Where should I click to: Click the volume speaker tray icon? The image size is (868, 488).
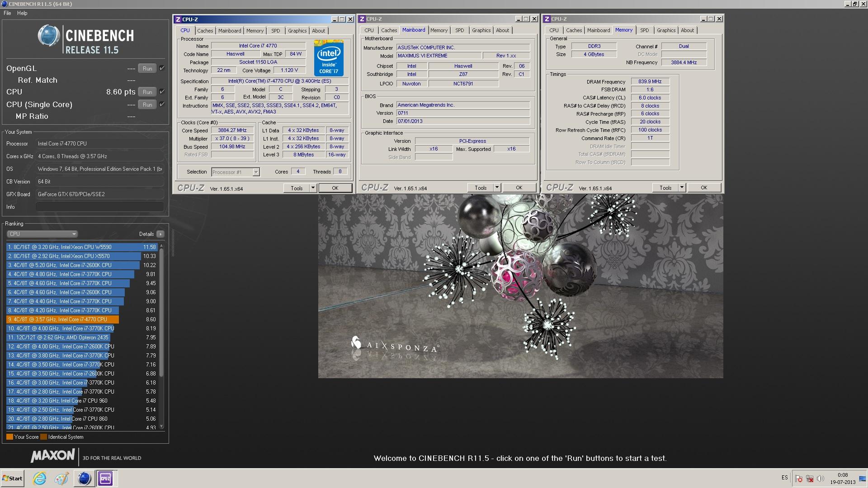coord(820,479)
